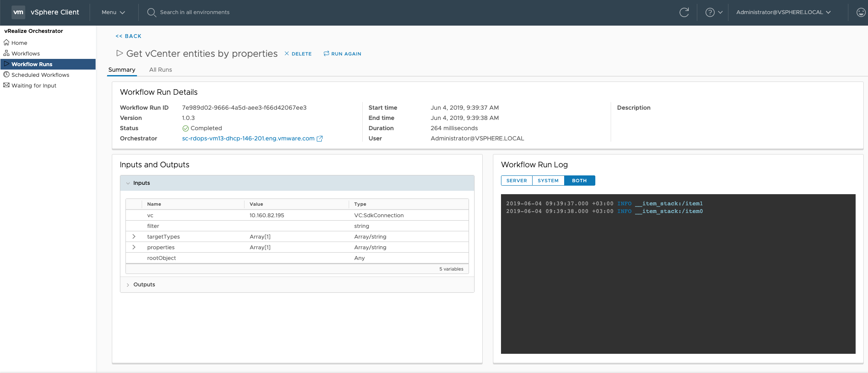Expand the targetTypes array row

click(x=134, y=236)
